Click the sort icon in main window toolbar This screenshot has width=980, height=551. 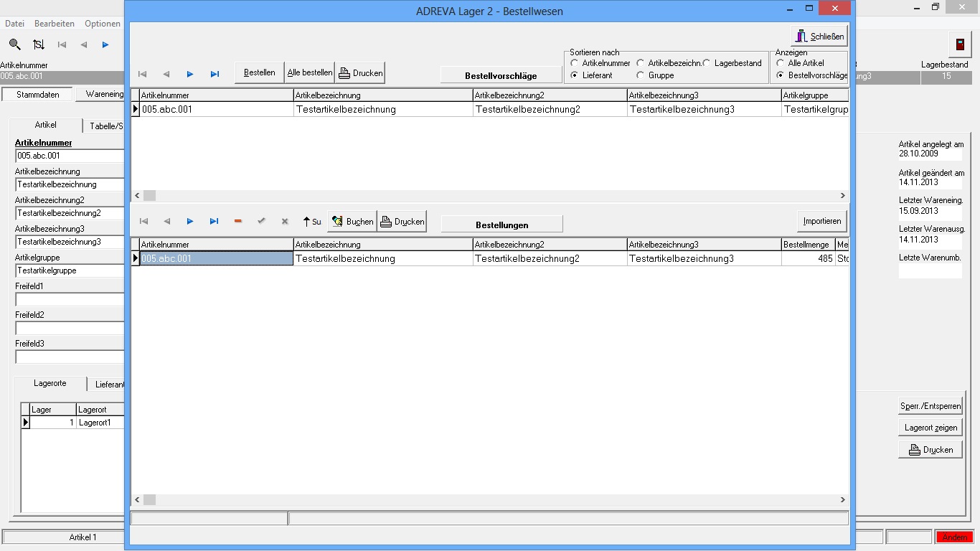pos(39,44)
